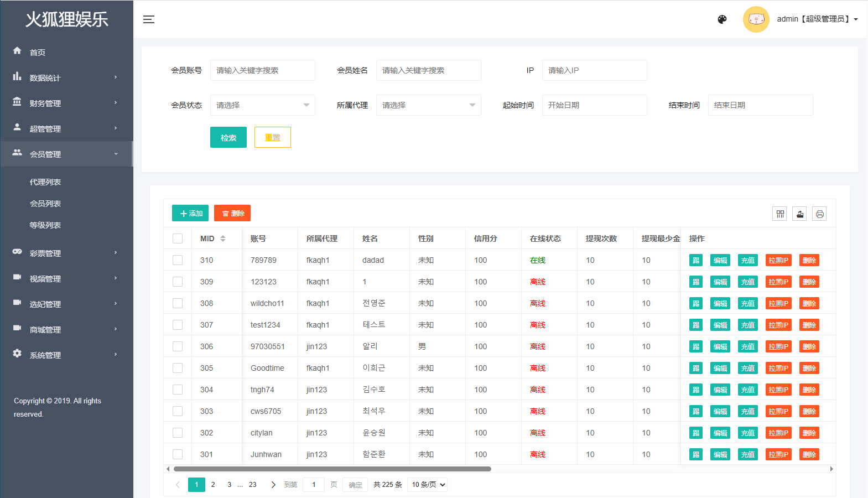Click the 重置 reset button

273,137
